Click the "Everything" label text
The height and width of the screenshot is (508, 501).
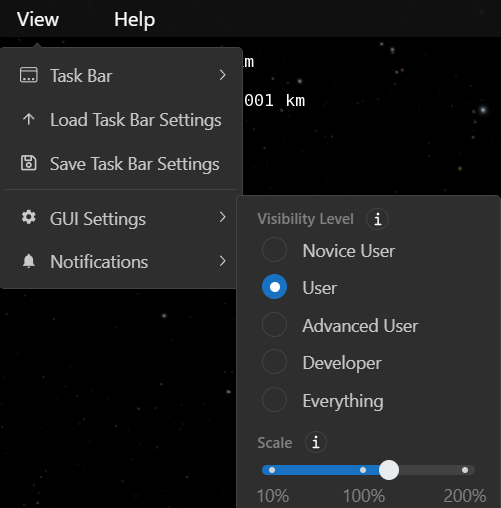343,401
